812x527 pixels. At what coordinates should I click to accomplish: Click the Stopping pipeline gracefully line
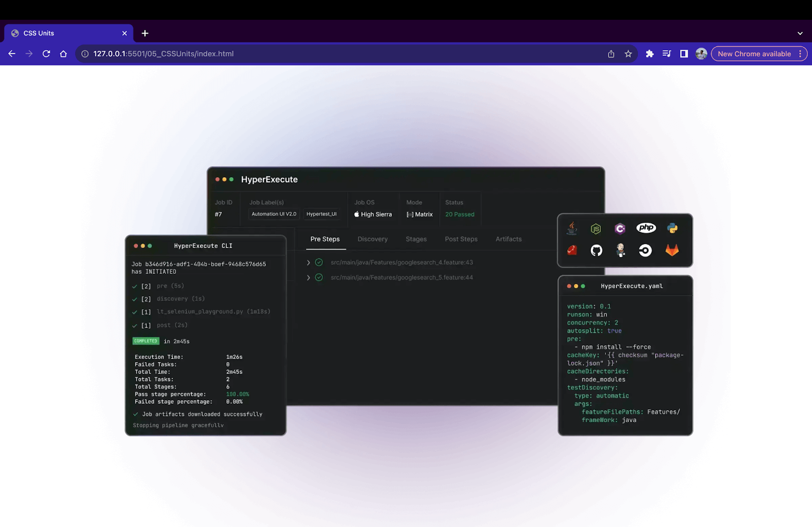pyautogui.click(x=178, y=425)
